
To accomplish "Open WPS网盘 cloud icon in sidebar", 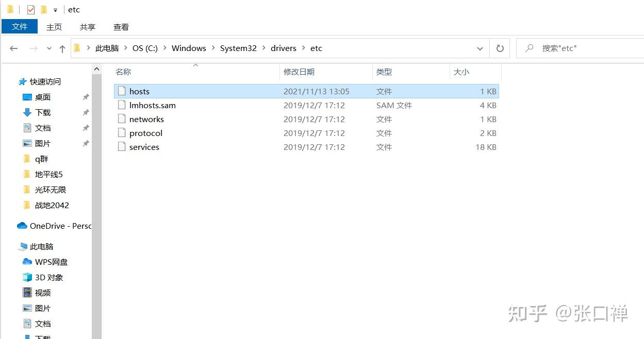I will [x=27, y=262].
